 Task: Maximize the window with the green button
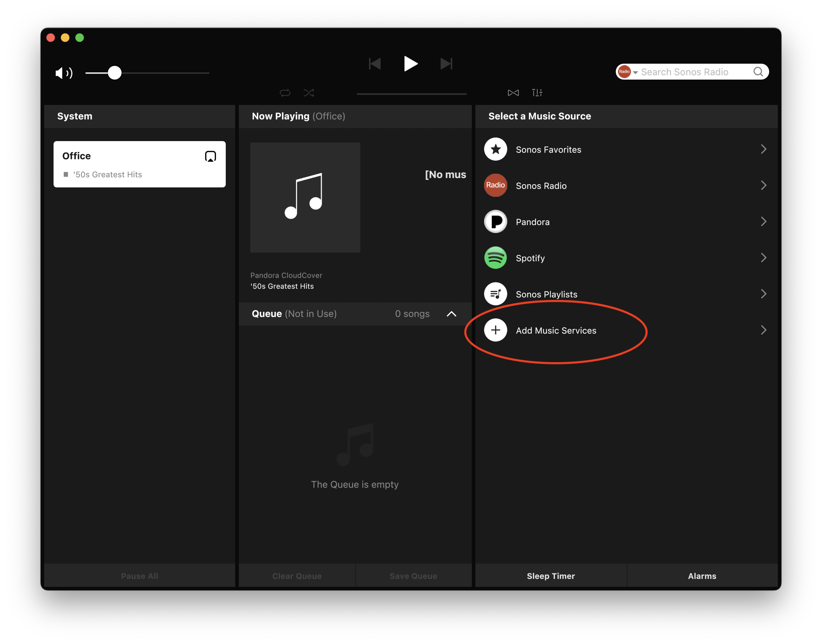80,38
